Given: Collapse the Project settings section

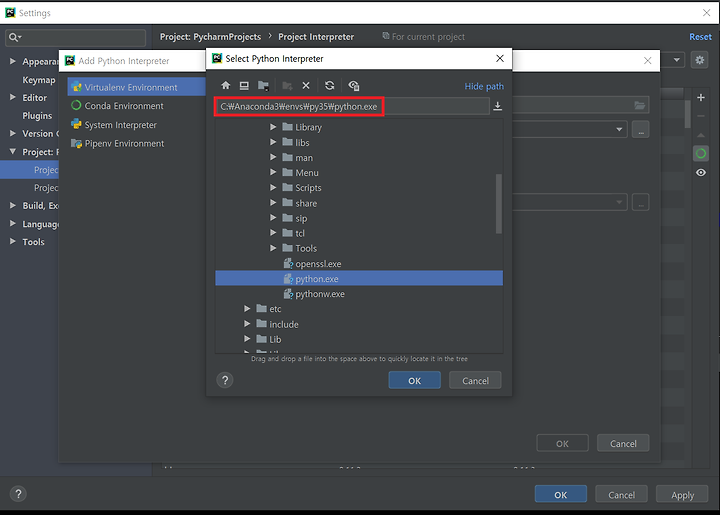Looking at the screenshot, I should pyautogui.click(x=13, y=151).
